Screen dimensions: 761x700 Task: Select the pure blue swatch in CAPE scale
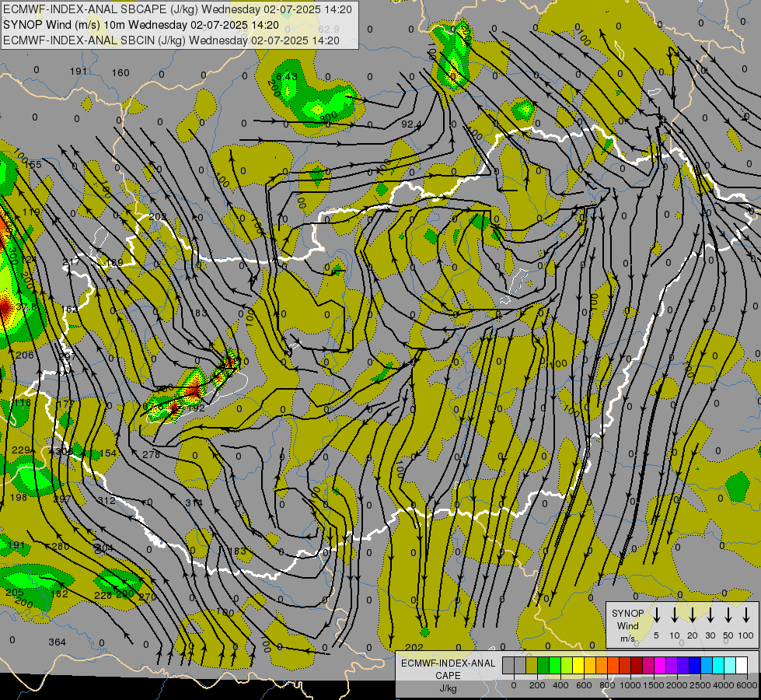point(694,665)
